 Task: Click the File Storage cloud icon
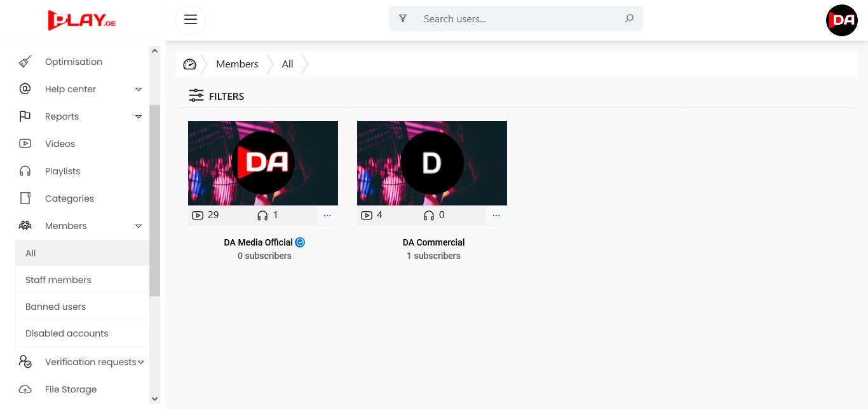click(x=25, y=389)
